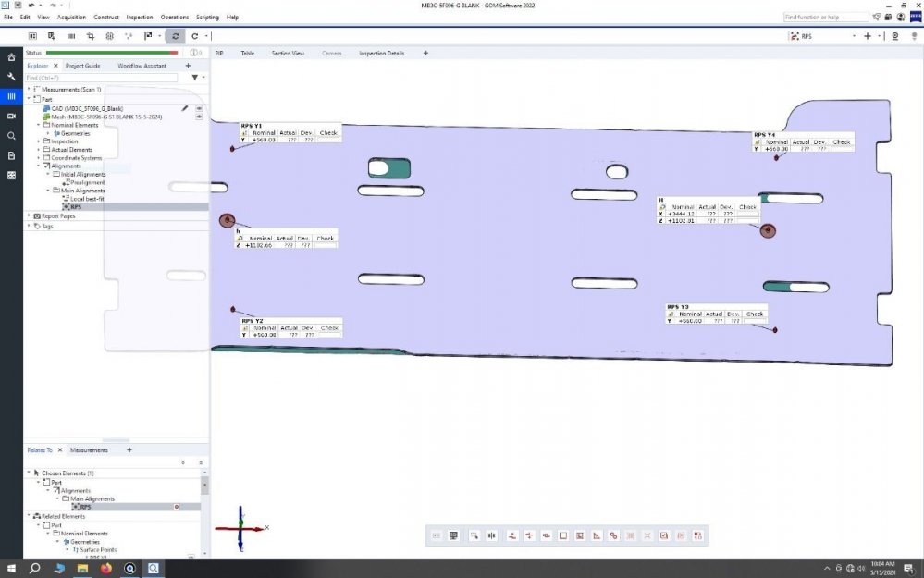The width and height of the screenshot is (924, 578).
Task: Open Firefox from the Windows taskbar
Action: pos(105,568)
